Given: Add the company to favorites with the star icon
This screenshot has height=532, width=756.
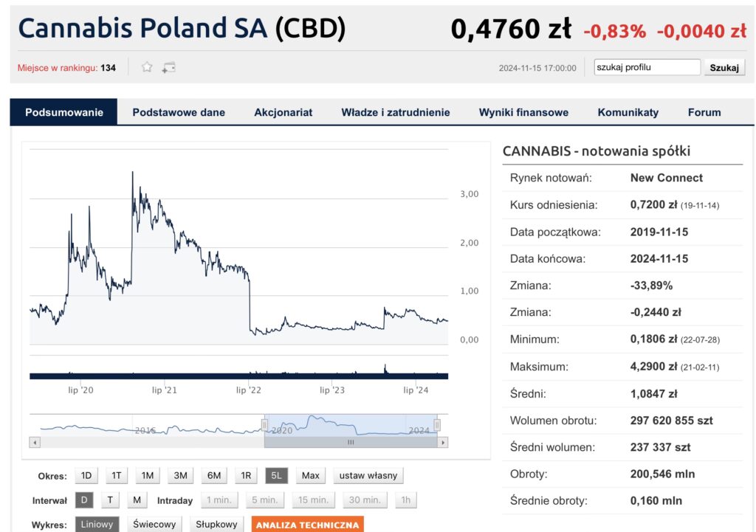Looking at the screenshot, I should [147, 67].
